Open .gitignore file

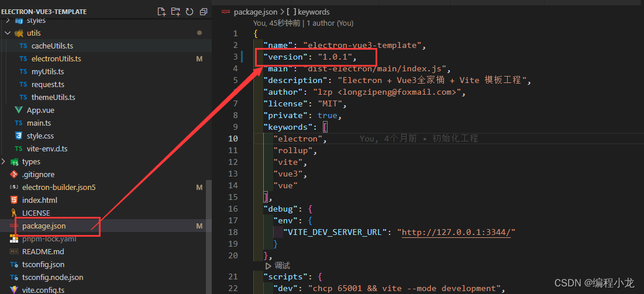(x=38, y=175)
